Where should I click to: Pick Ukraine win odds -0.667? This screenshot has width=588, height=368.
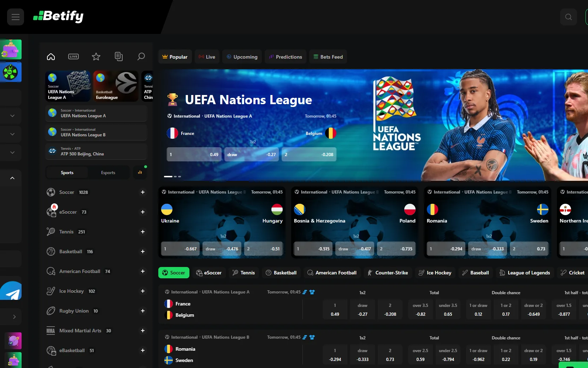[181, 249]
